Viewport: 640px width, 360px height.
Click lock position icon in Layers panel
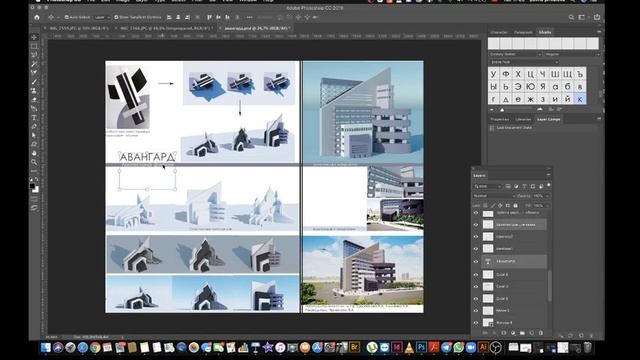(500, 206)
